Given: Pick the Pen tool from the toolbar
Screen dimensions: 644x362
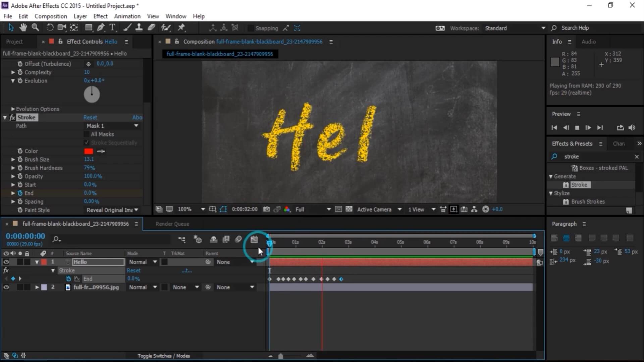Looking at the screenshot, I should point(101,27).
